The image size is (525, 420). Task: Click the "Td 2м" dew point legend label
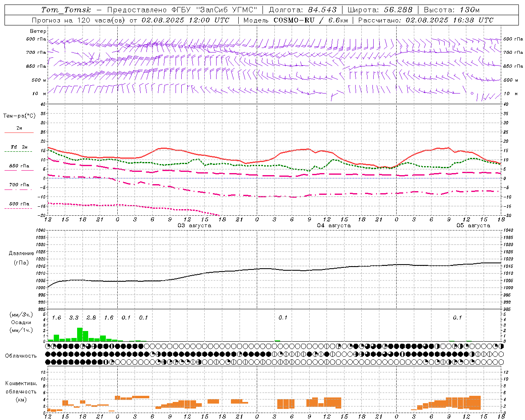click(x=19, y=147)
